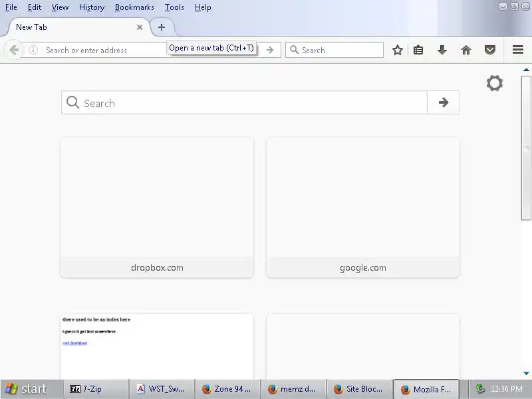Click the vertical scrollbar thumb
The width and height of the screenshot is (532, 399).
[526, 148]
